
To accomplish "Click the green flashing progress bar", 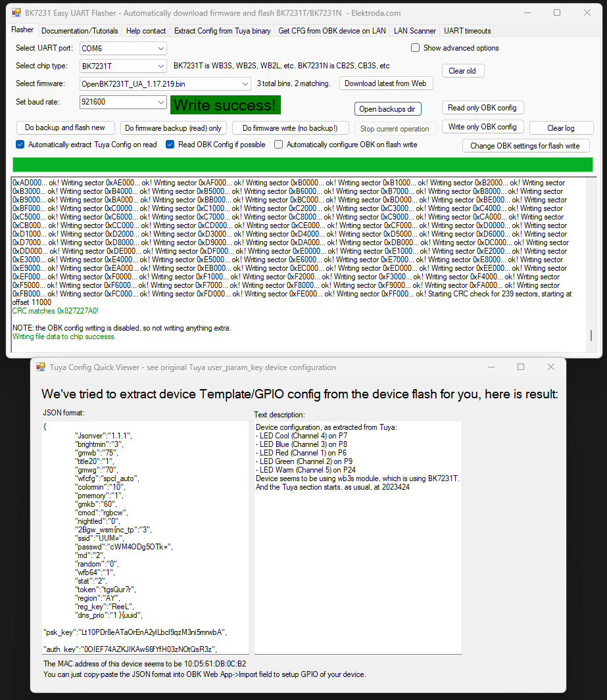I will pyautogui.click(x=303, y=165).
